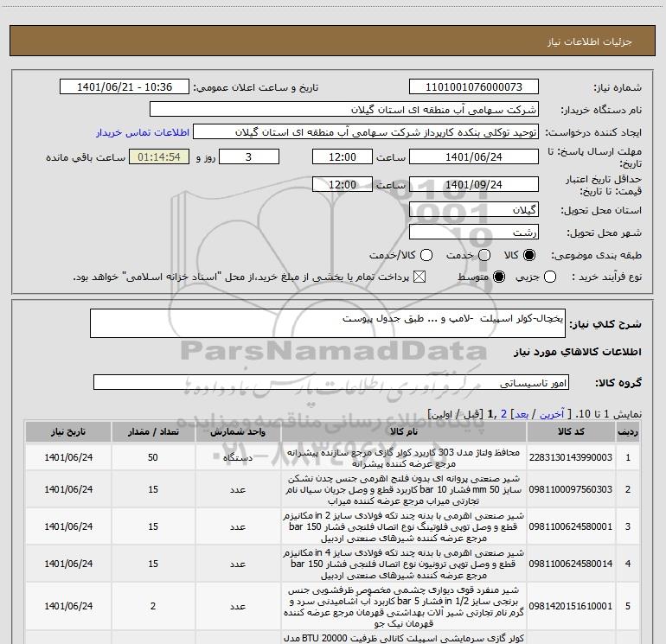Click the delivery city field رشت
The height and width of the screenshot is (644, 666).
pos(474,233)
